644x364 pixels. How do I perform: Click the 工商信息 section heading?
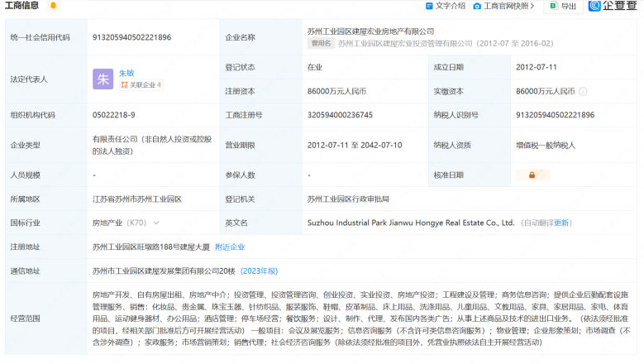click(x=21, y=5)
